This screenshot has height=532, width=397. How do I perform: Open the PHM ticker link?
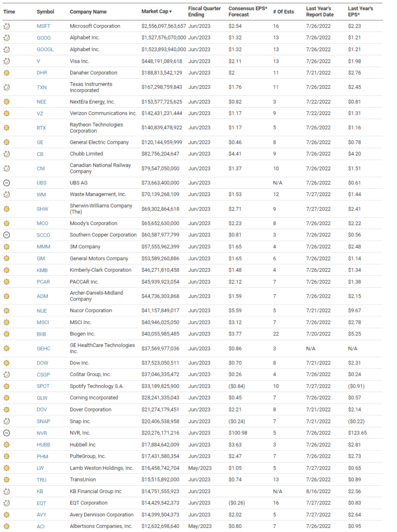click(43, 456)
